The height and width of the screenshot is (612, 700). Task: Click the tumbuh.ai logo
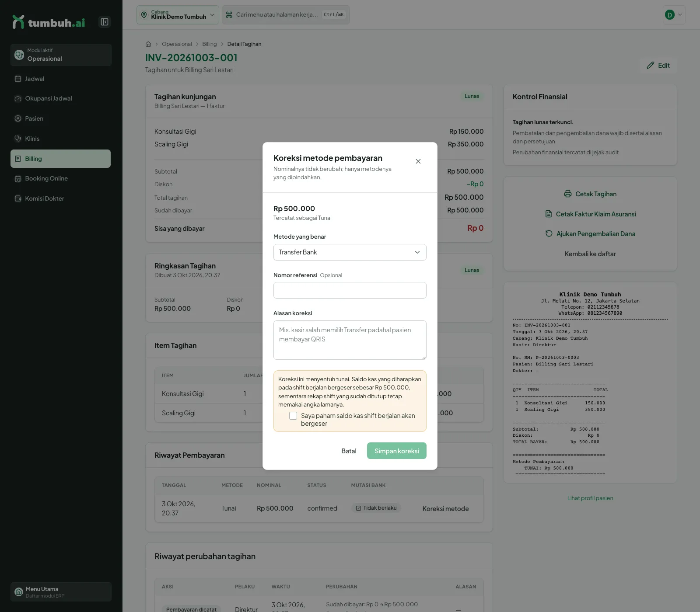(x=49, y=22)
